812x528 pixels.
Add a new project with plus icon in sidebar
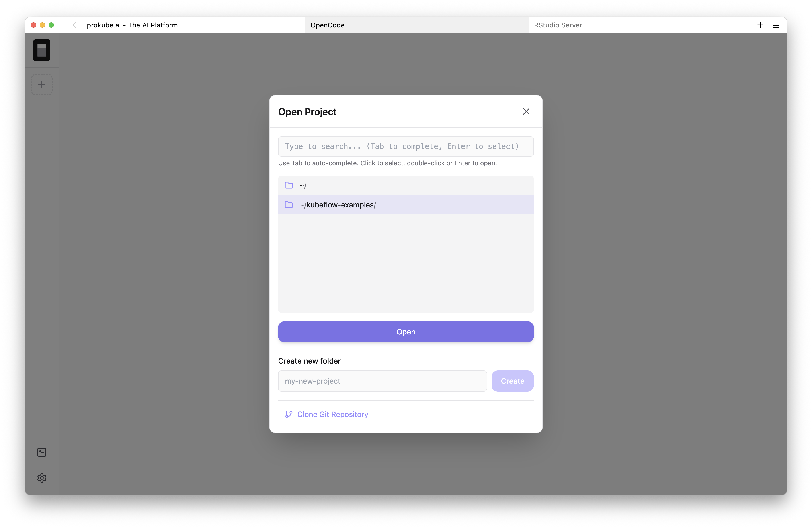click(42, 85)
